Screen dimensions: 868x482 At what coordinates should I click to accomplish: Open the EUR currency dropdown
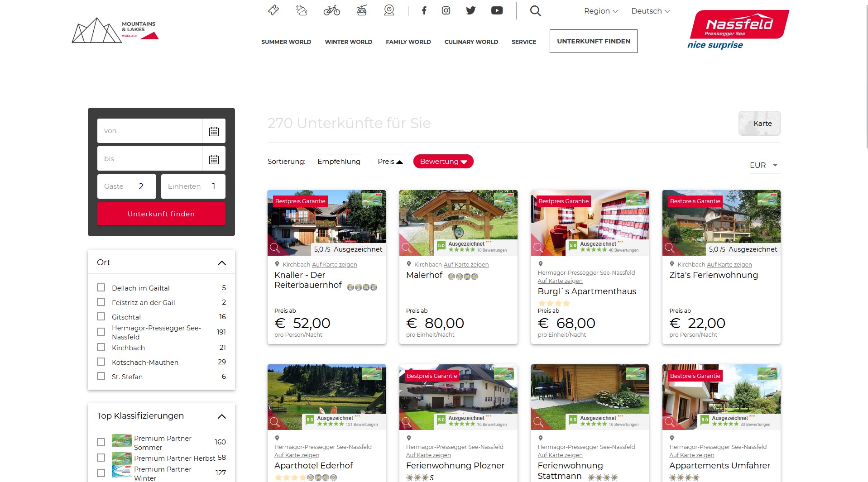[x=764, y=165]
